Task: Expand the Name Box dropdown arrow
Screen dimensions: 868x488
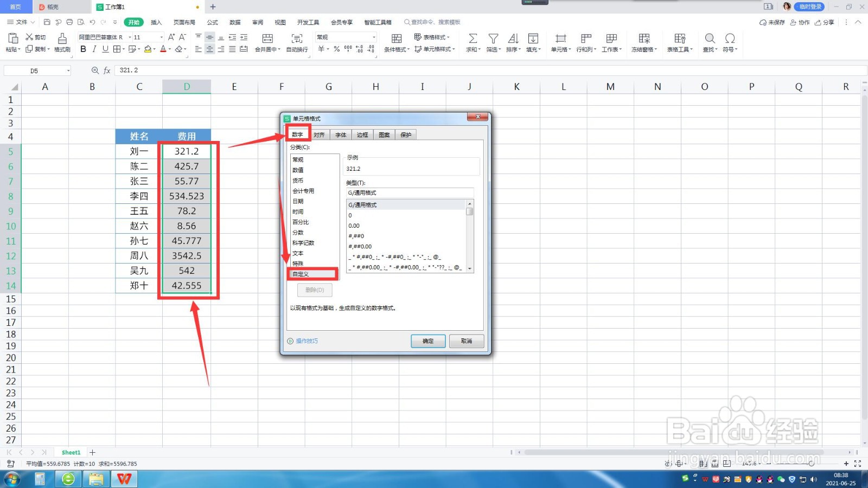Action: point(68,71)
